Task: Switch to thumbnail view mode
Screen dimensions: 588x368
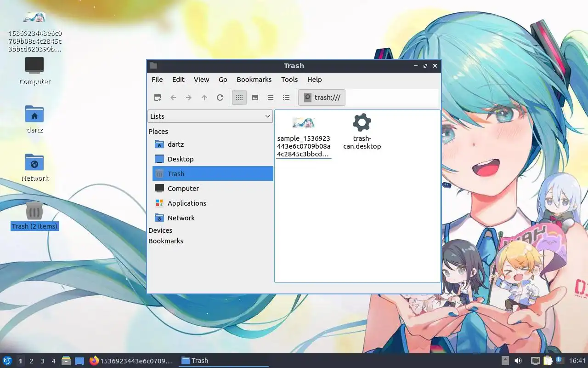Action: click(255, 98)
